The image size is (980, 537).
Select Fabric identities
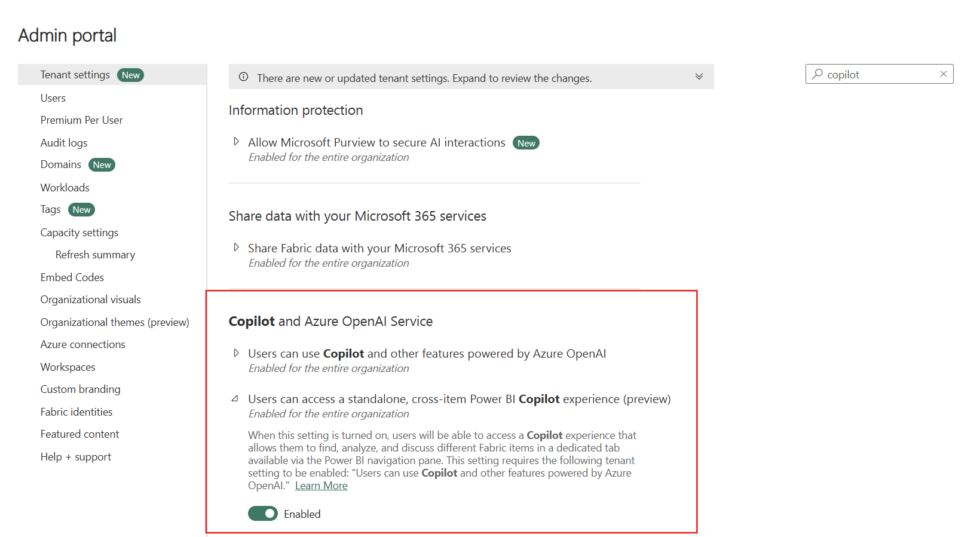pos(76,412)
